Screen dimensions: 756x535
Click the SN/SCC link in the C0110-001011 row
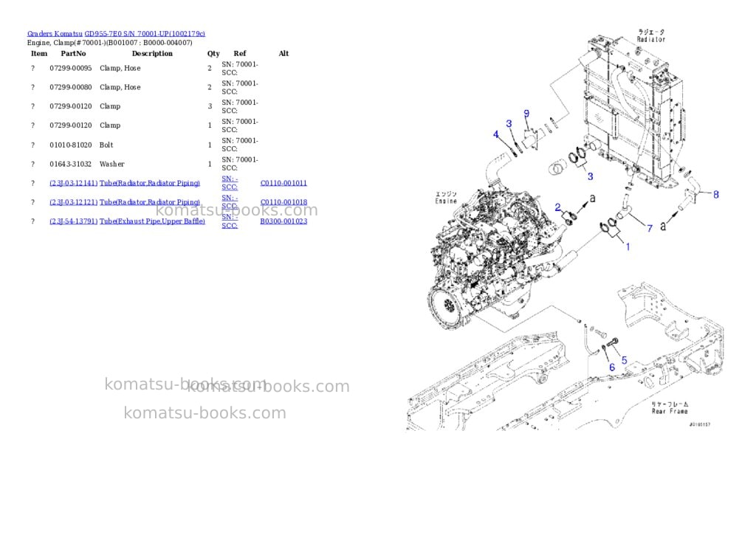(x=230, y=183)
